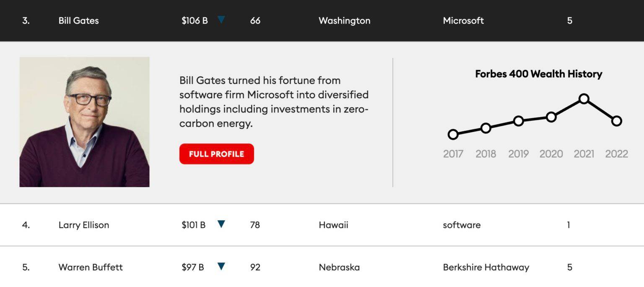Select the 2019 wealth history point
The height and width of the screenshot is (287, 644).
click(x=518, y=121)
